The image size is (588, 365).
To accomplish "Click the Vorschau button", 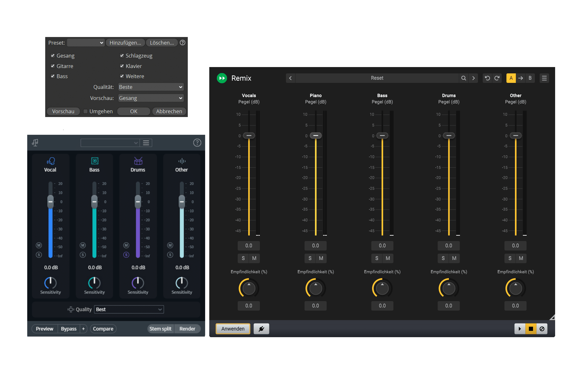I will point(63,111).
